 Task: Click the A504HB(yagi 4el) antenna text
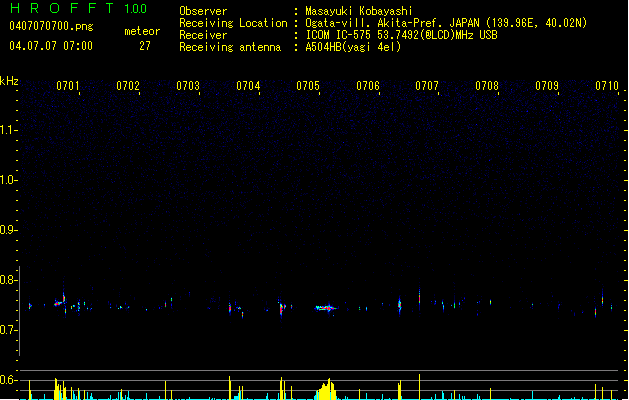tap(353, 47)
